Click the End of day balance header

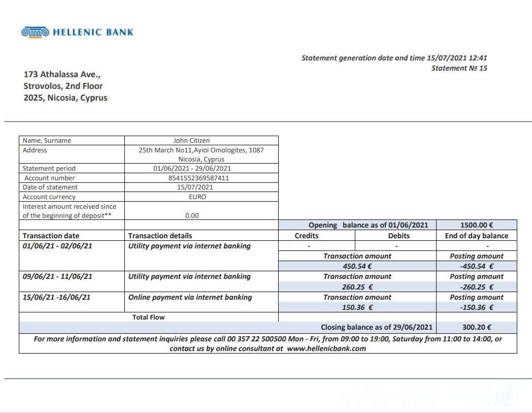coord(477,236)
